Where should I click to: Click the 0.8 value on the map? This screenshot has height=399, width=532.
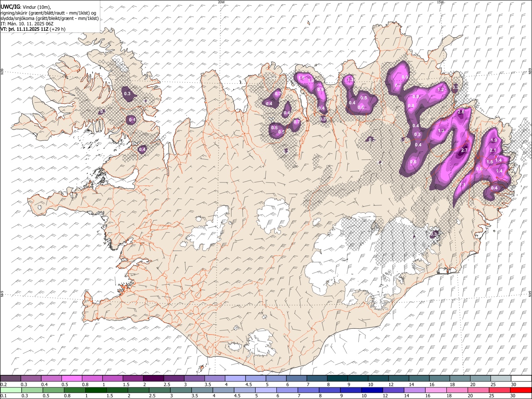[x=411, y=106]
